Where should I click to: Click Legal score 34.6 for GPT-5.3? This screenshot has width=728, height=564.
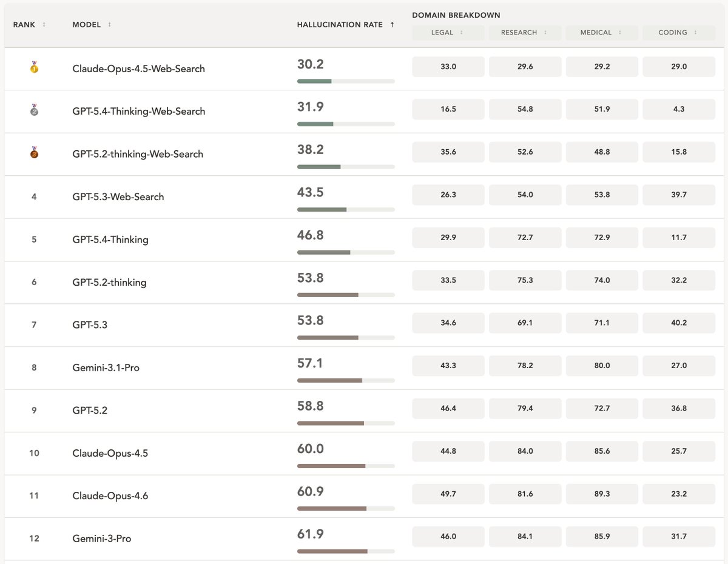[x=448, y=323]
